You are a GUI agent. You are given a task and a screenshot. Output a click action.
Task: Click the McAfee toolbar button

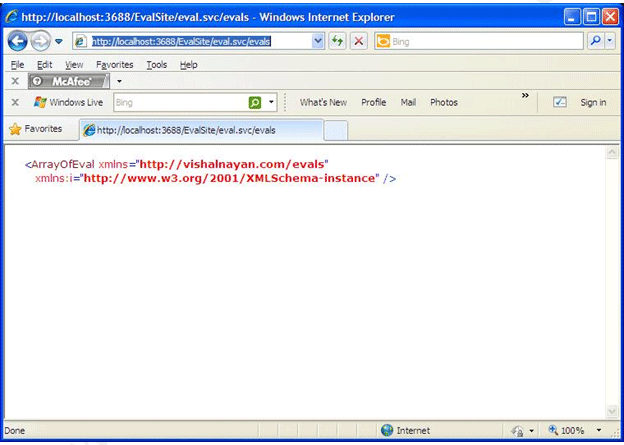coord(68,81)
